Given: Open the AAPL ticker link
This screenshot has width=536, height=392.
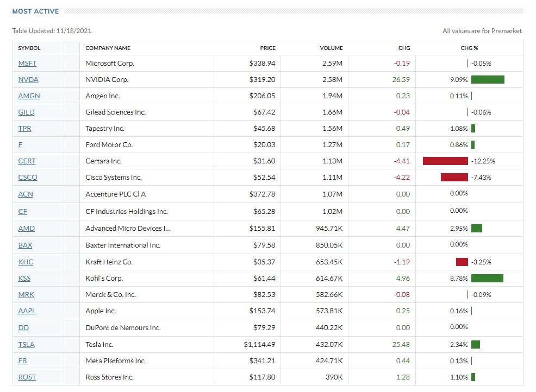Looking at the screenshot, I should [27, 311].
